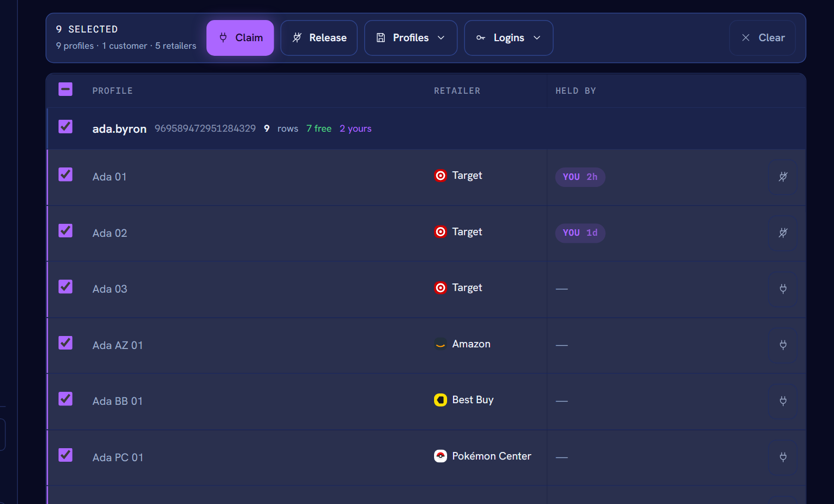Toggle the select-all checkbox in table header
The height and width of the screenshot is (504, 834).
click(66, 89)
